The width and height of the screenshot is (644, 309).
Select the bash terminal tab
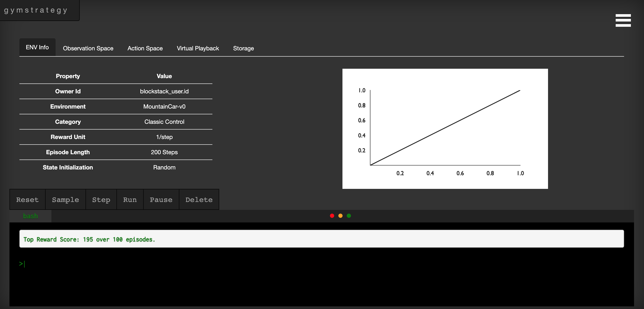tap(30, 216)
